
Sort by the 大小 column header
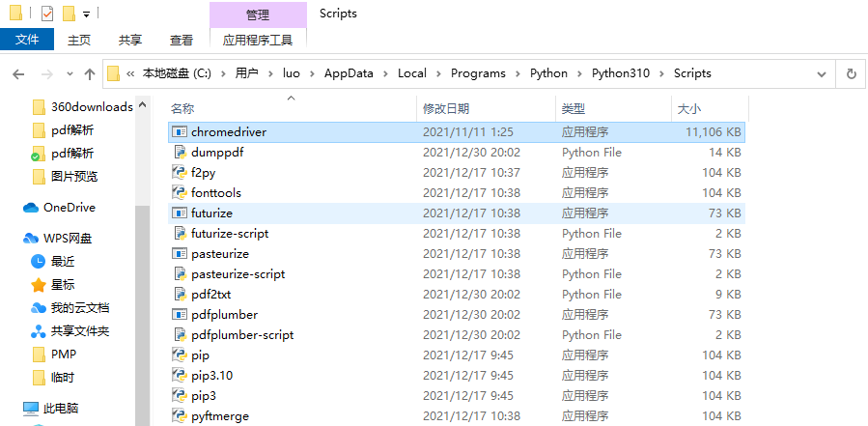pyautogui.click(x=710, y=109)
